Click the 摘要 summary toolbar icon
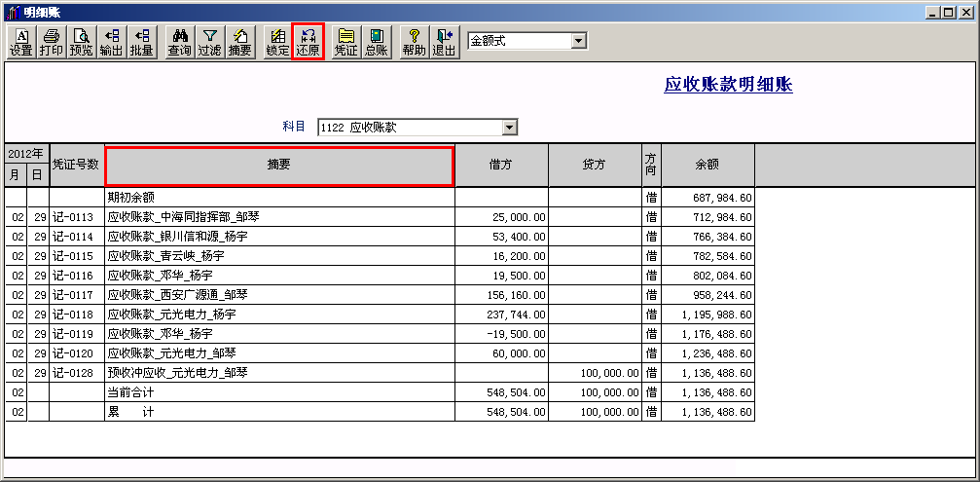980x482 pixels. (240, 43)
